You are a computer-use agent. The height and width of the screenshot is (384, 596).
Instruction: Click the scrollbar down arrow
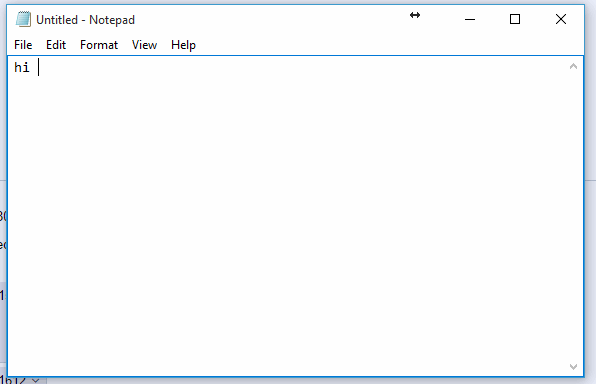(573, 367)
